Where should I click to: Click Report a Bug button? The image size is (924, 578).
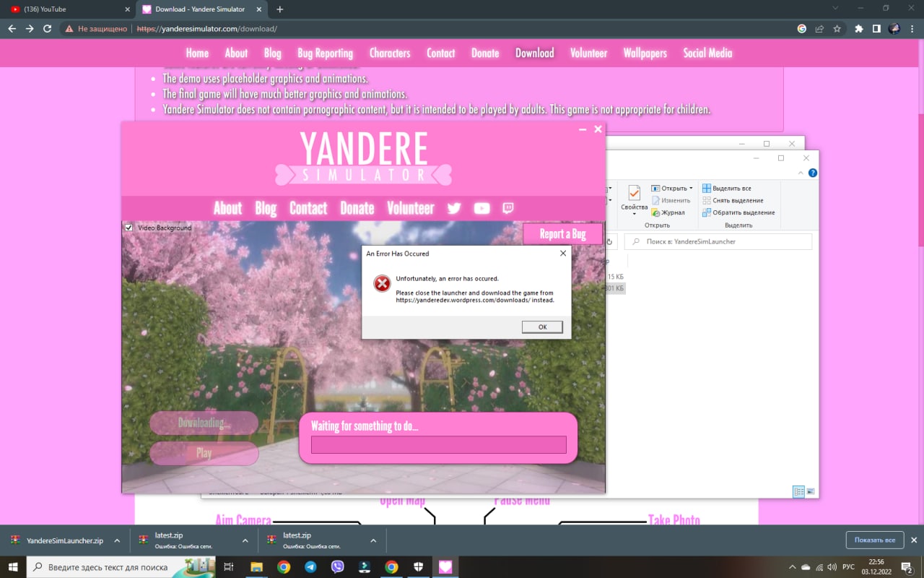coord(563,234)
